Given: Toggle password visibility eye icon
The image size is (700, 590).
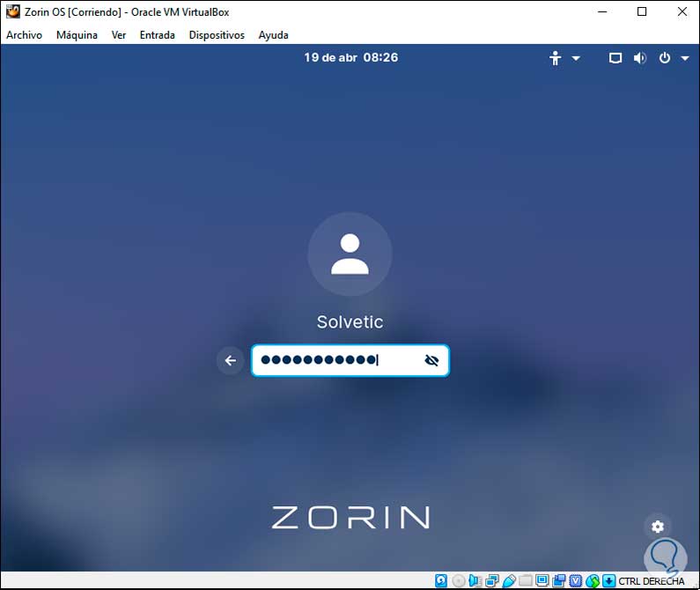Looking at the screenshot, I should pyautogui.click(x=431, y=360).
